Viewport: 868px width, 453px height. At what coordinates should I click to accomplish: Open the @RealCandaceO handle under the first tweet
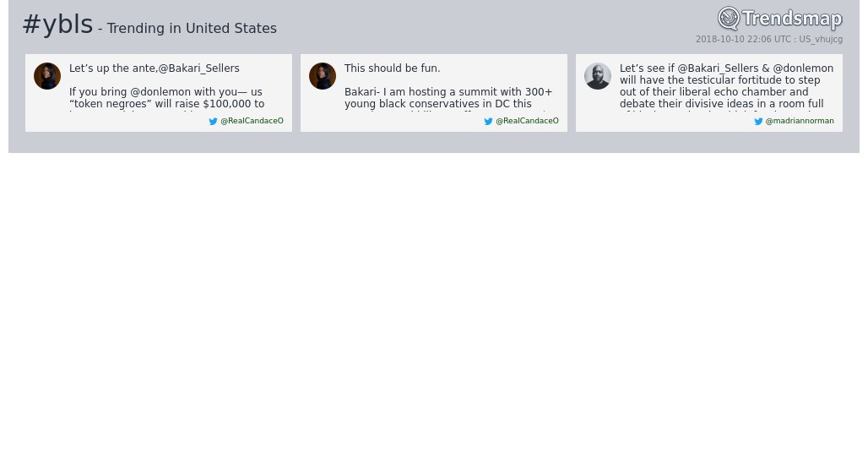tap(252, 121)
